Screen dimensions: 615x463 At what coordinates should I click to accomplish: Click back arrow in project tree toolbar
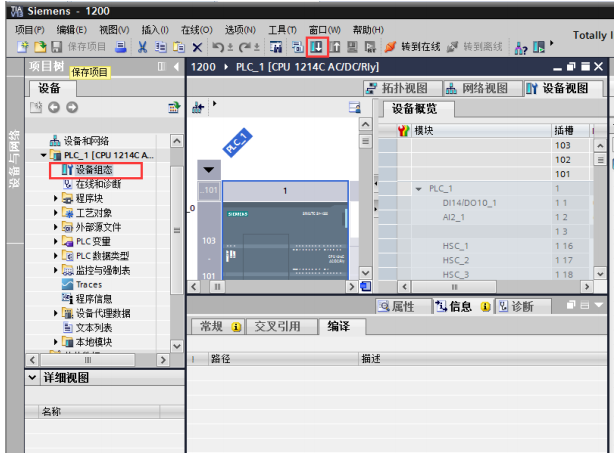(x=54, y=107)
